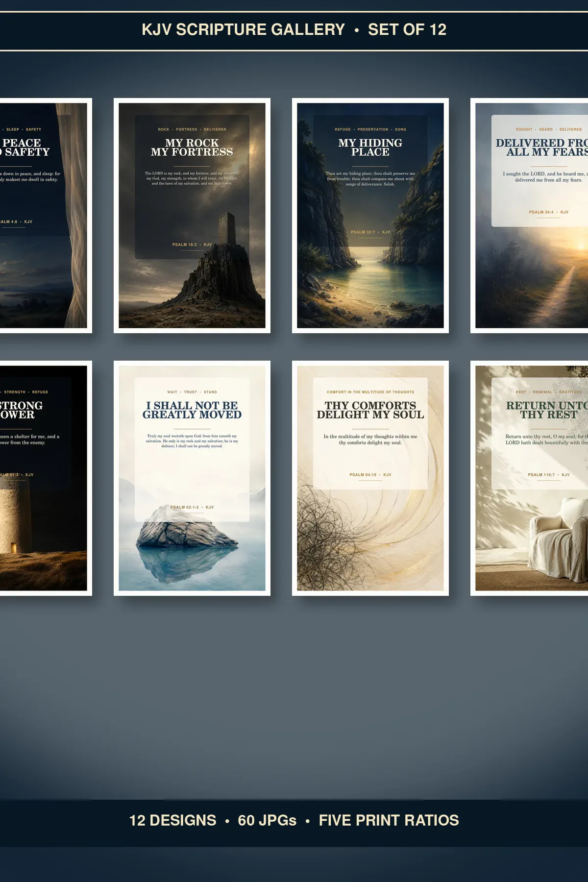The height and width of the screenshot is (882, 588).
Task: Click 'In the multitude of my thoughts' verse
Action: (370, 440)
